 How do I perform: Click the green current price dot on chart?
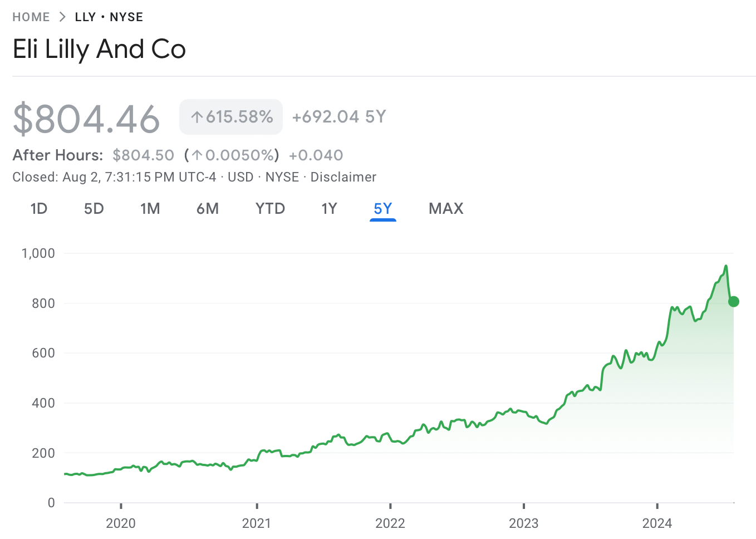pyautogui.click(x=734, y=302)
